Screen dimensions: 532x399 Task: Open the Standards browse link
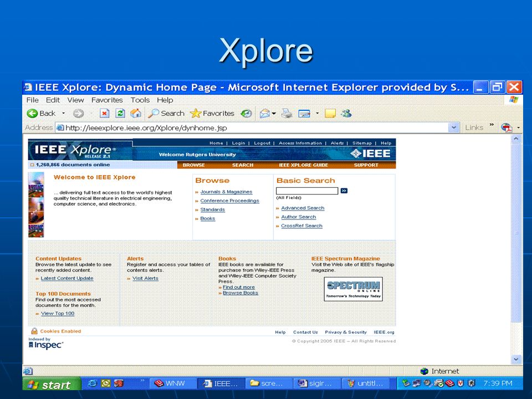pos(213,209)
